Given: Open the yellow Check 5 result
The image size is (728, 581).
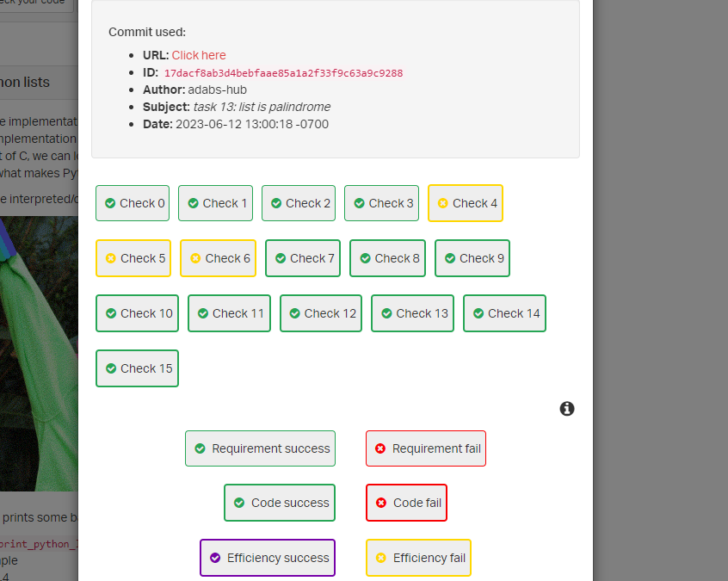Looking at the screenshot, I should pos(133,258).
